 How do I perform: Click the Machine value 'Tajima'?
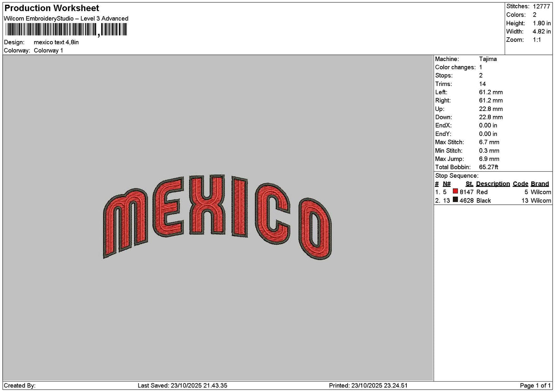click(488, 59)
